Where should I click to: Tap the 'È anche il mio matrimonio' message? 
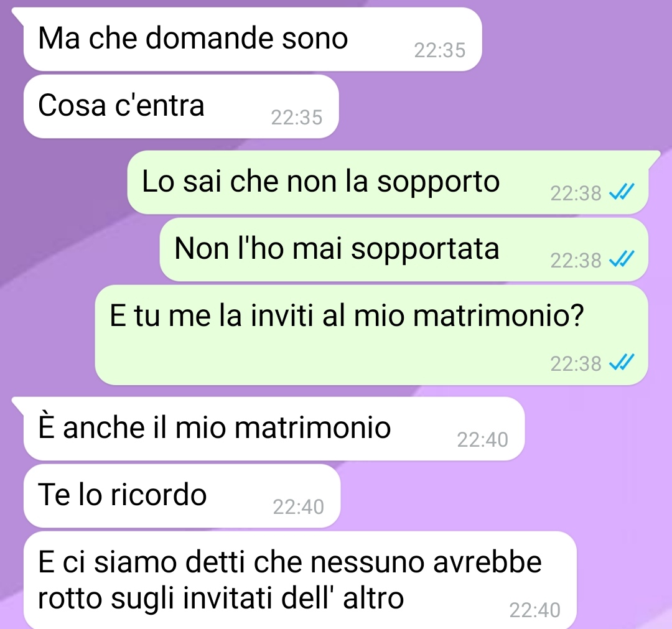click(x=274, y=429)
